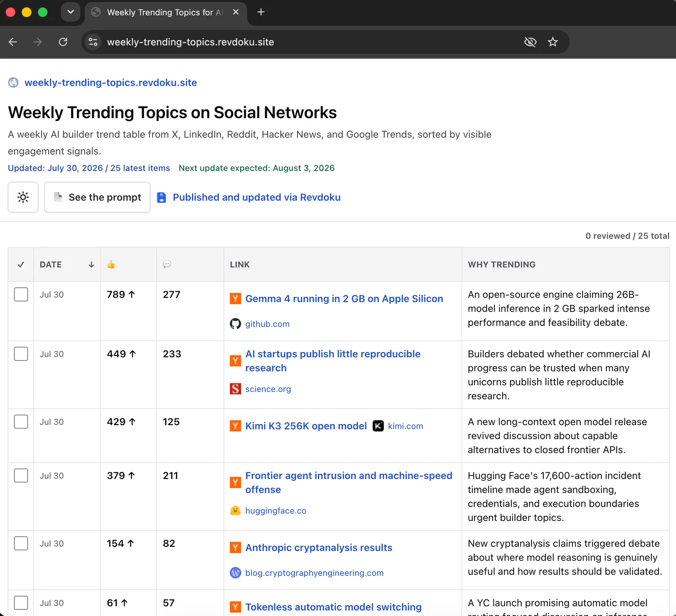
Task: Click the speech bubble comments column header
Action: [x=167, y=264]
